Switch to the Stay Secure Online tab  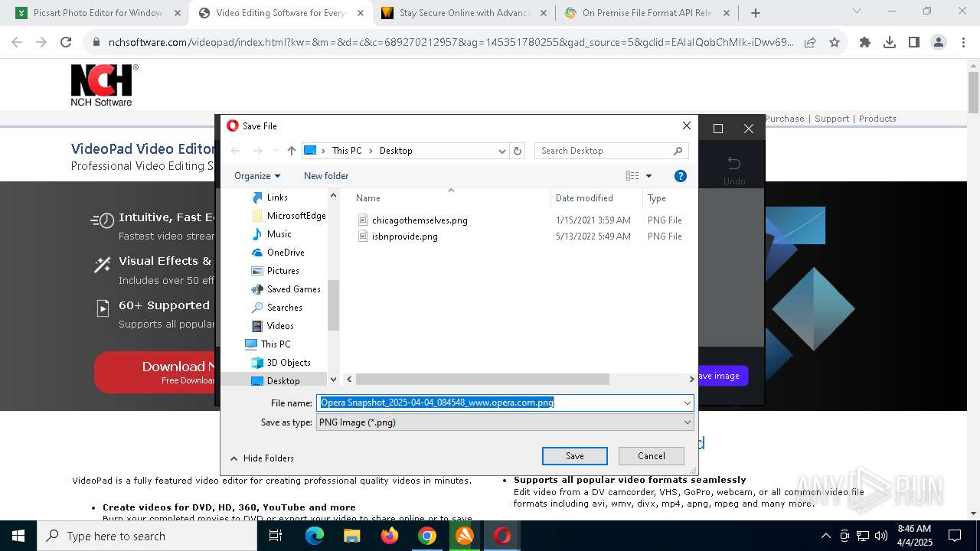tap(463, 13)
